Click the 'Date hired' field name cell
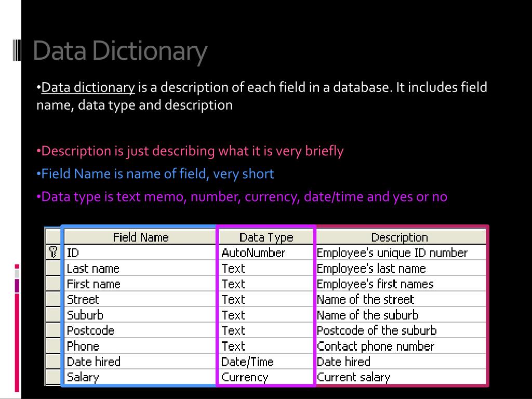 (140, 362)
